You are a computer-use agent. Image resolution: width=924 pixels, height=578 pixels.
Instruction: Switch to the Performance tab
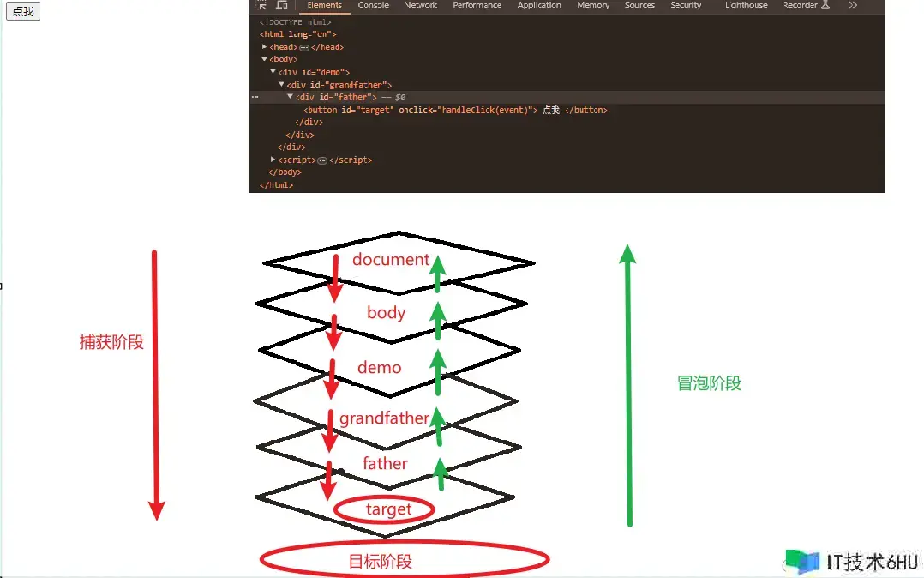click(477, 5)
